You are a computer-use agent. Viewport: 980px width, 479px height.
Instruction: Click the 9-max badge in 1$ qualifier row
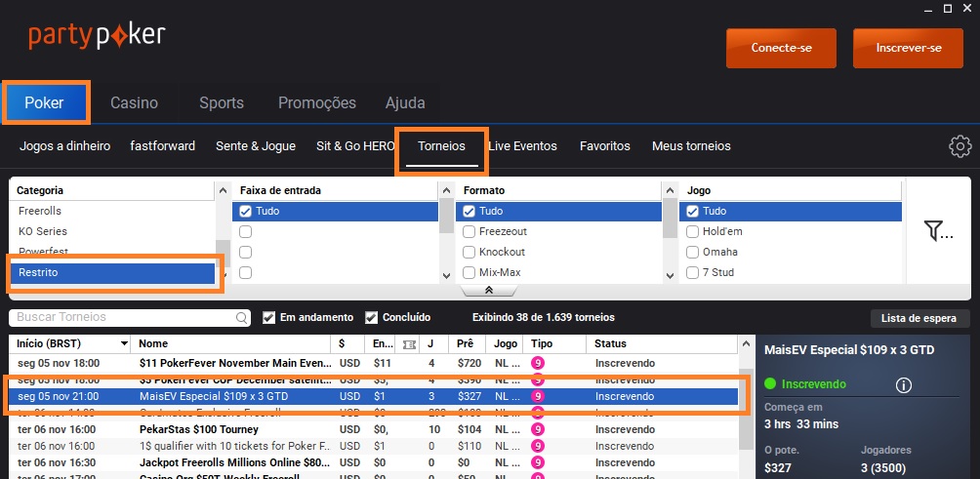click(538, 446)
